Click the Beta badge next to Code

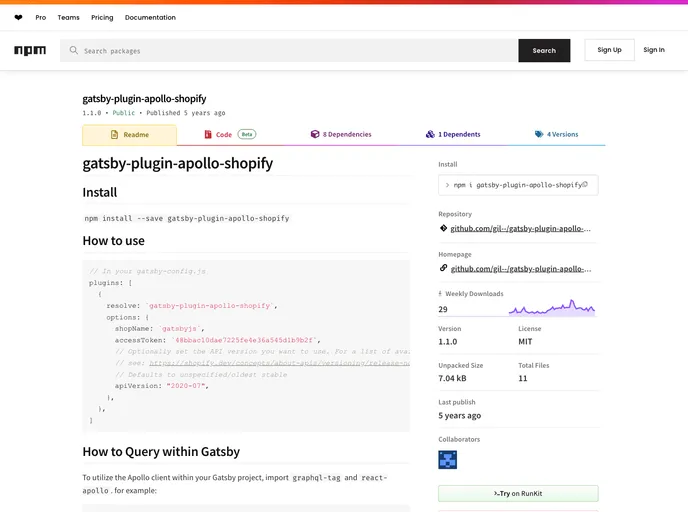[247, 134]
